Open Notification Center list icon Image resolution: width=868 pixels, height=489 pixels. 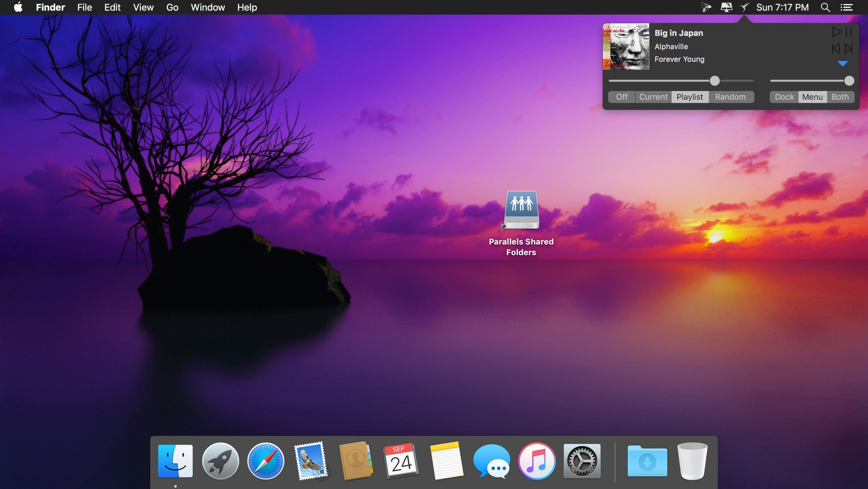click(846, 7)
